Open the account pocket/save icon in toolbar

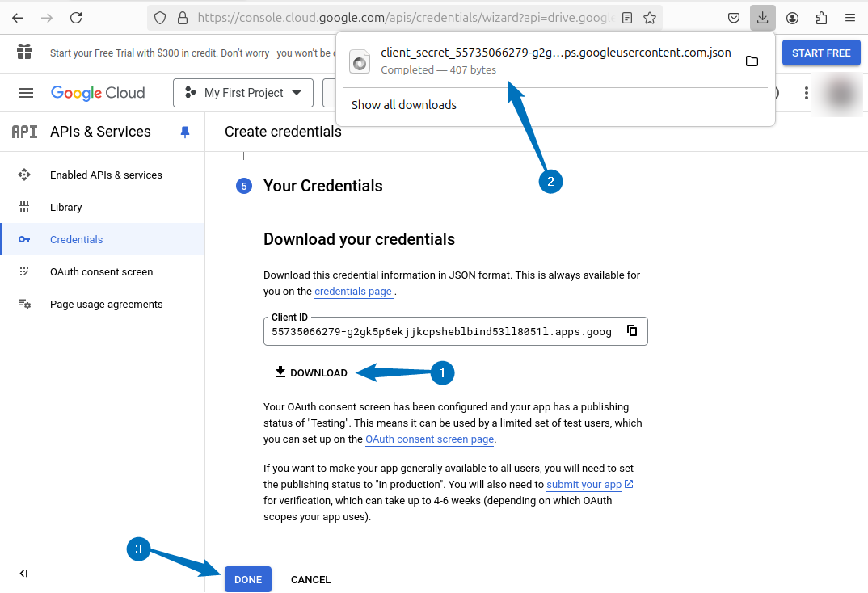pos(733,18)
